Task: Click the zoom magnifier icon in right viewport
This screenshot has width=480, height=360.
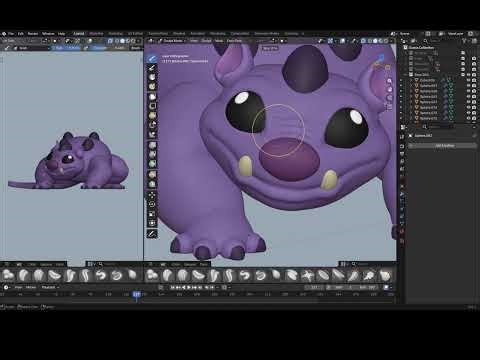Action: pyautogui.click(x=389, y=81)
